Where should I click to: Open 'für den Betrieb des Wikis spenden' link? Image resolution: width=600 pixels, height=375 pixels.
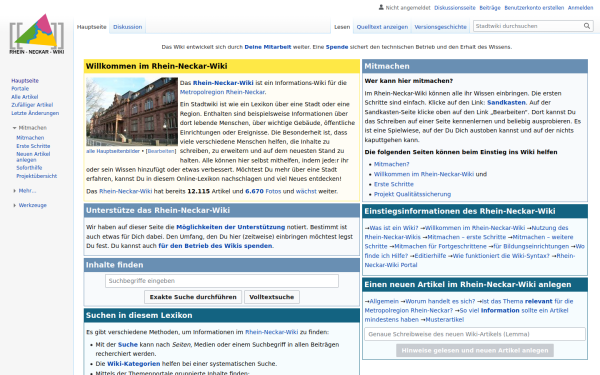[215, 246]
